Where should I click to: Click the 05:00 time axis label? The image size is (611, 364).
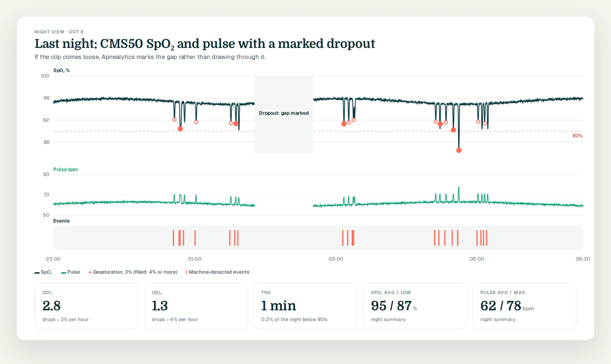[477, 259]
